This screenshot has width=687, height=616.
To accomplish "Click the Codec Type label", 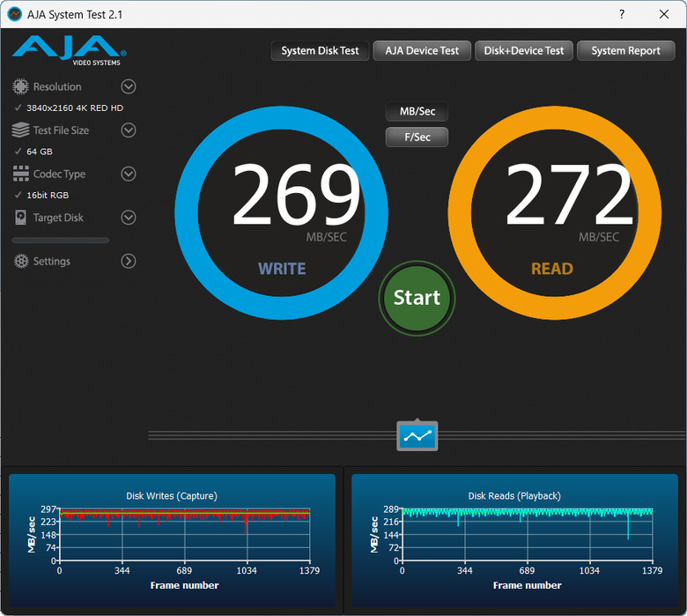I will tap(60, 174).
